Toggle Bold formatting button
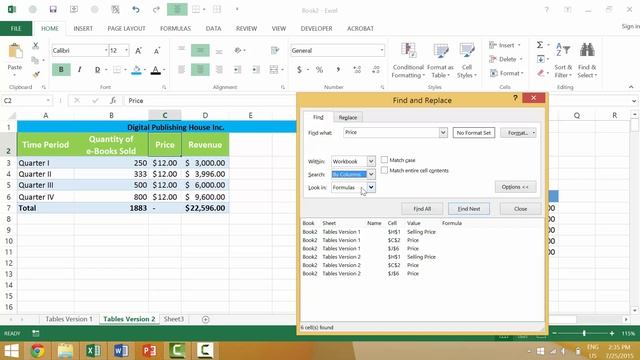 click(x=61, y=70)
